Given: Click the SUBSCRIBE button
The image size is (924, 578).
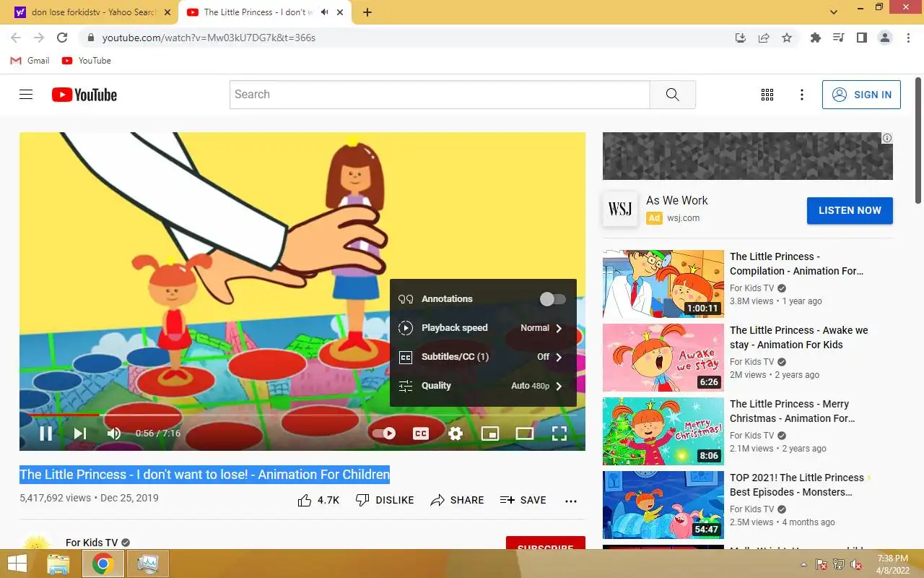Looking at the screenshot, I should coord(546,544).
